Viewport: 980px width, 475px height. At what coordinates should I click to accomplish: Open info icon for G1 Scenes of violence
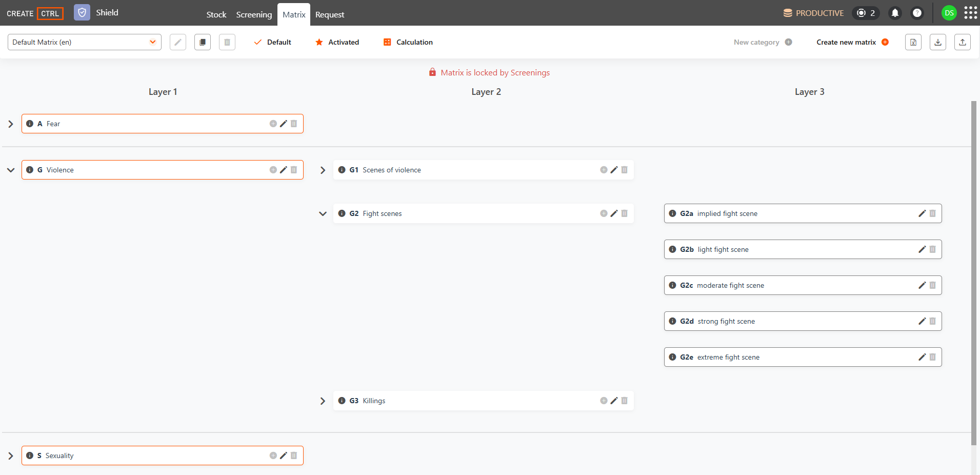pos(342,170)
